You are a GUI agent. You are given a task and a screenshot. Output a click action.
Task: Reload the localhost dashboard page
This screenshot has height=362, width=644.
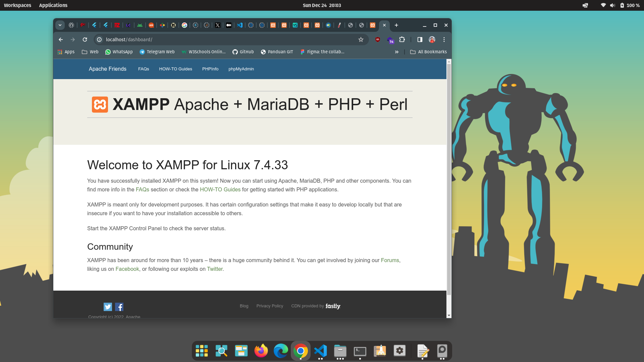click(85, 40)
